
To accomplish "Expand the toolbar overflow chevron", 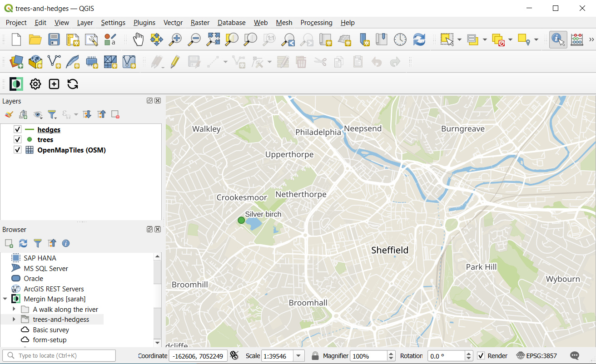I will pyautogui.click(x=591, y=39).
